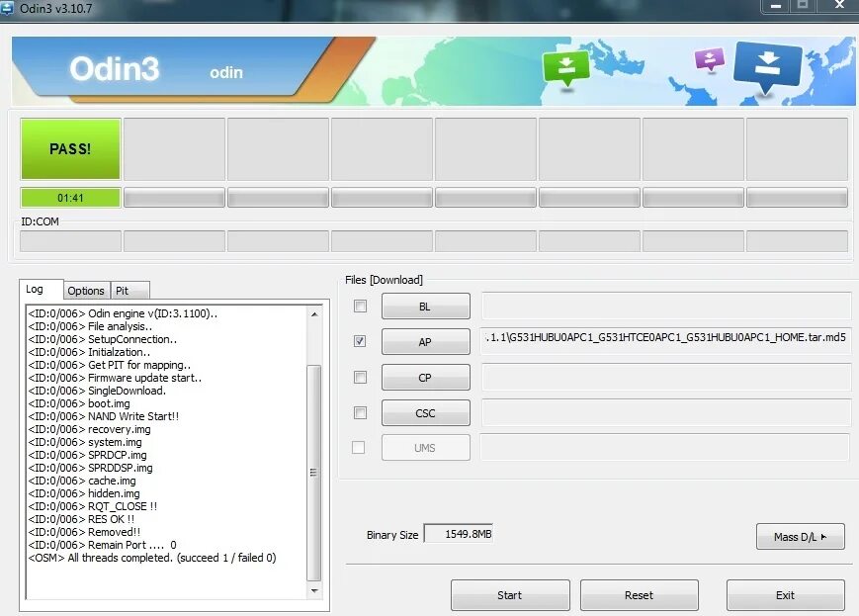Click the CP file browse button

click(426, 378)
